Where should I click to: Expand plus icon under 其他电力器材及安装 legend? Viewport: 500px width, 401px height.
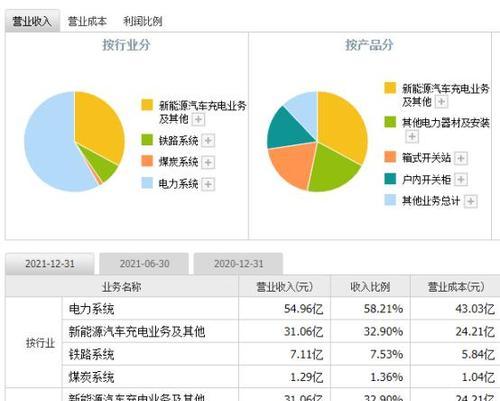tap(412, 136)
